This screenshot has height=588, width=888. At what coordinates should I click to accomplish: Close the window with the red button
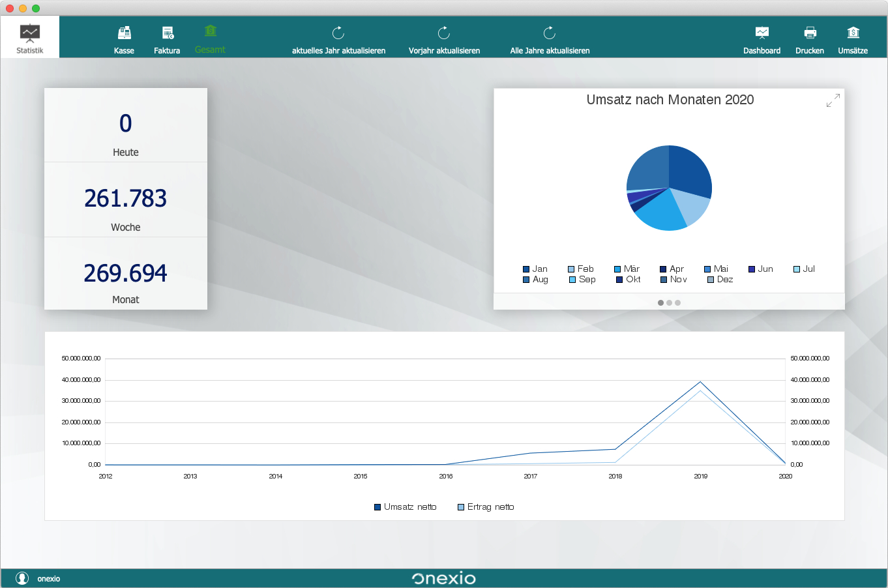point(10,8)
